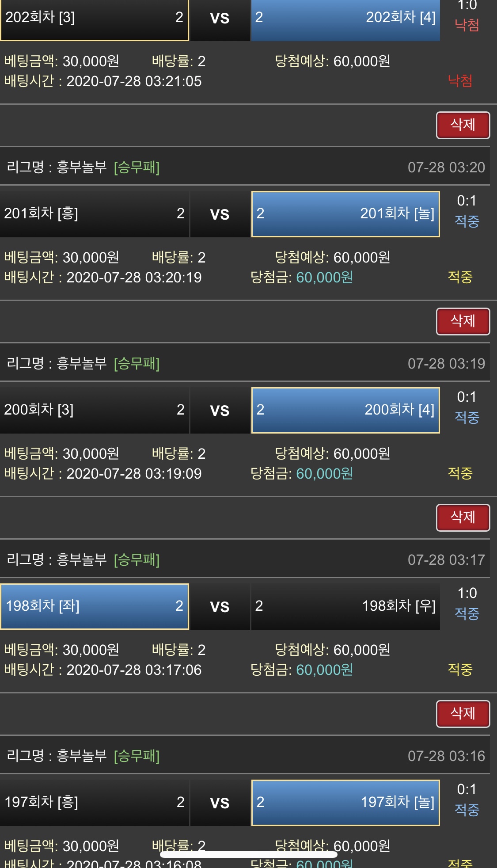This screenshot has height=868, width=497.
Task: Choose the 197회차 [흥] box
Action: (94, 803)
